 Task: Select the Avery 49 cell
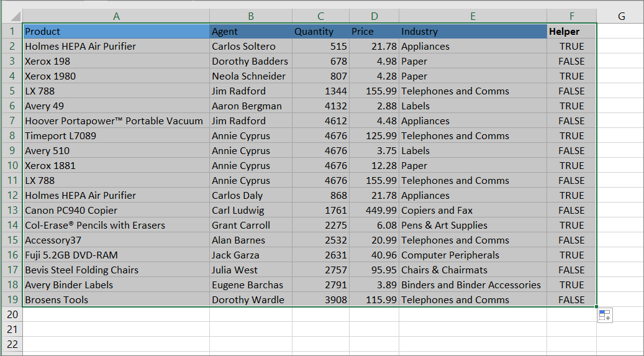click(116, 106)
